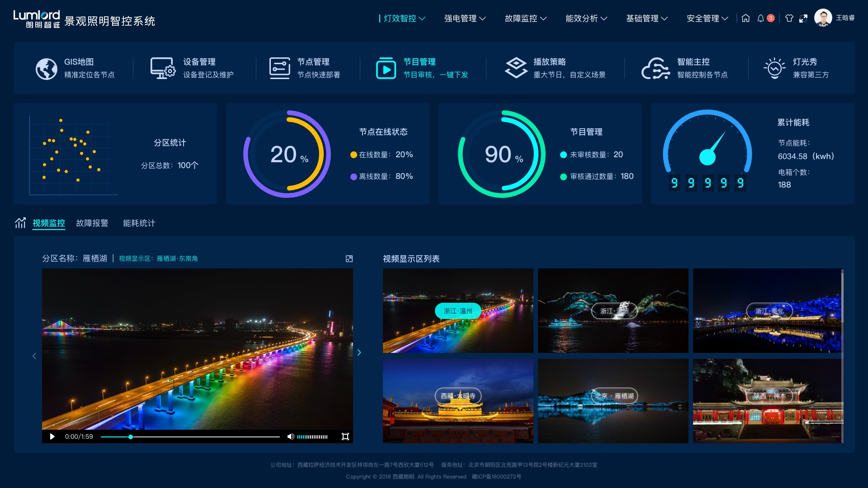Click the video progress slider
868x488 pixels.
(190, 437)
